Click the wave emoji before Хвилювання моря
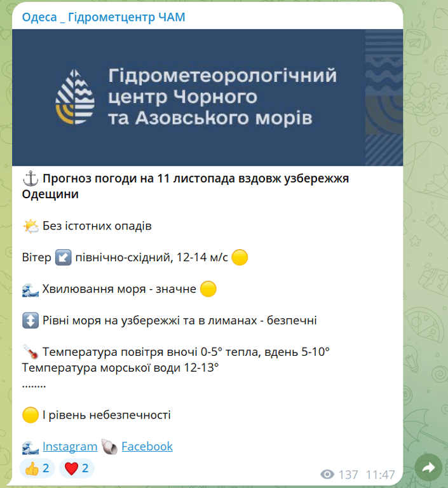 [x=31, y=289]
